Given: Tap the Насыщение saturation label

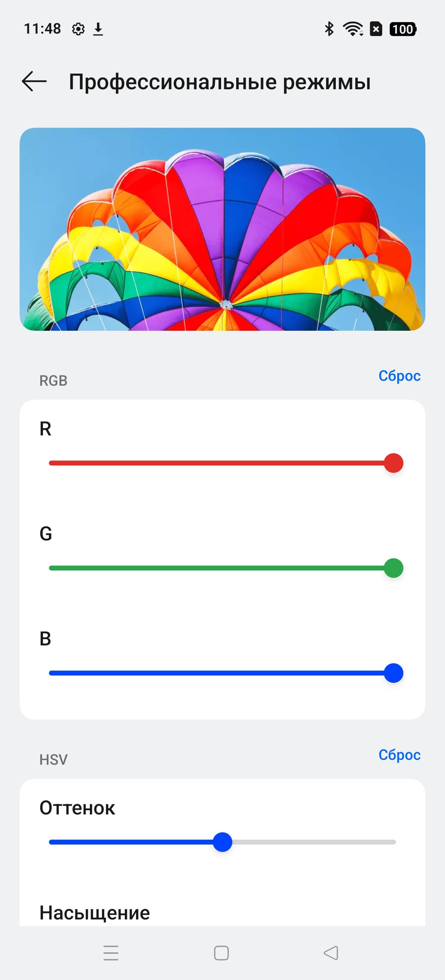Looking at the screenshot, I should click(95, 913).
